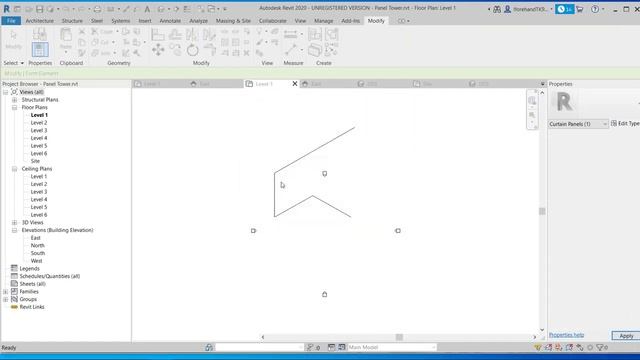This screenshot has height=360, width=640.
Task: Expand the 3D Views node
Action: pyautogui.click(x=15, y=222)
